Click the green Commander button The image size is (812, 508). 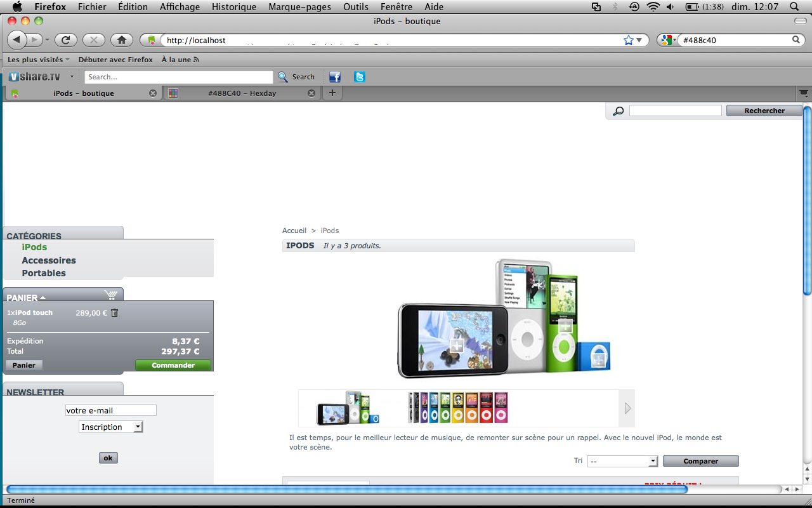(x=173, y=365)
